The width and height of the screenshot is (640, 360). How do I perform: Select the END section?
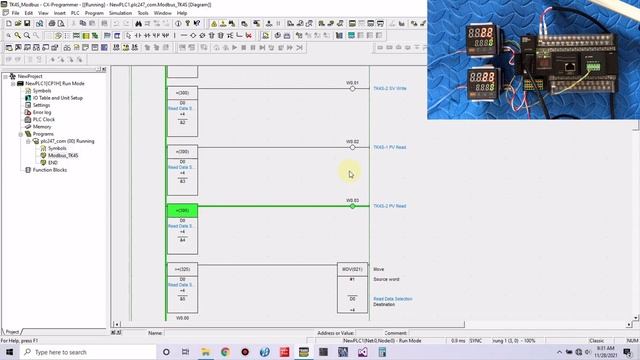click(53, 163)
